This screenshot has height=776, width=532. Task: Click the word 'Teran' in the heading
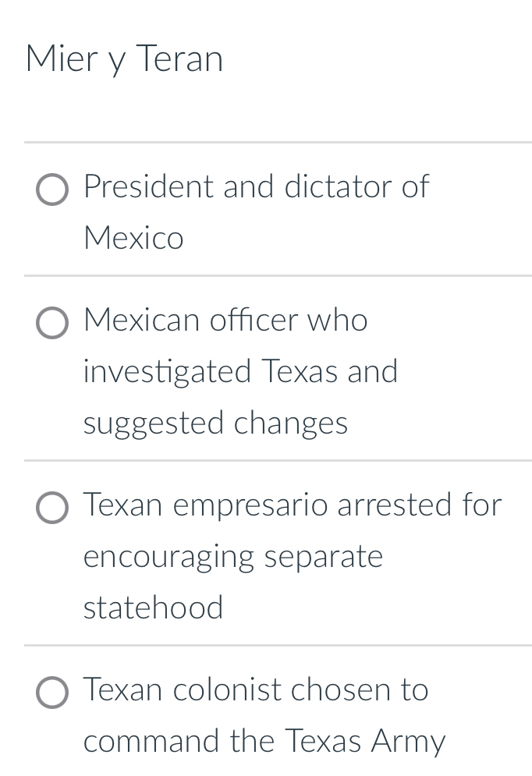click(179, 59)
